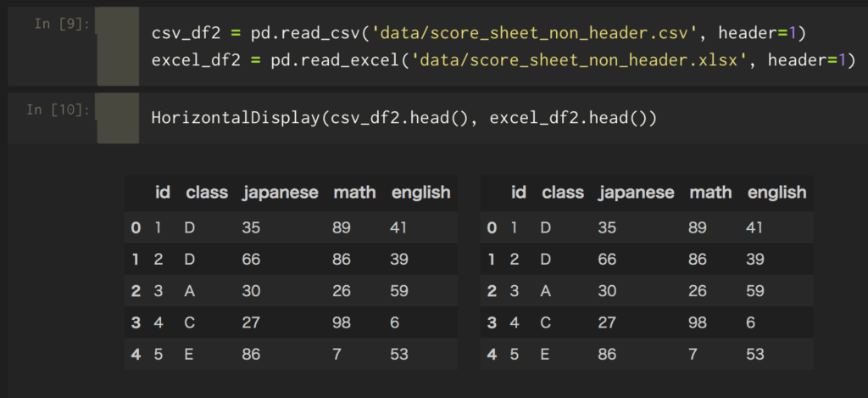868x398 pixels.
Task: Click japanese value 35 in the right table
Action: pyautogui.click(x=607, y=227)
